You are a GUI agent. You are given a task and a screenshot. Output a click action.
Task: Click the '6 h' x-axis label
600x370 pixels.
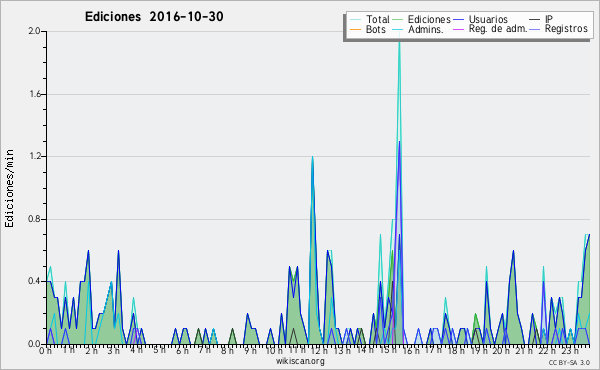(182, 350)
